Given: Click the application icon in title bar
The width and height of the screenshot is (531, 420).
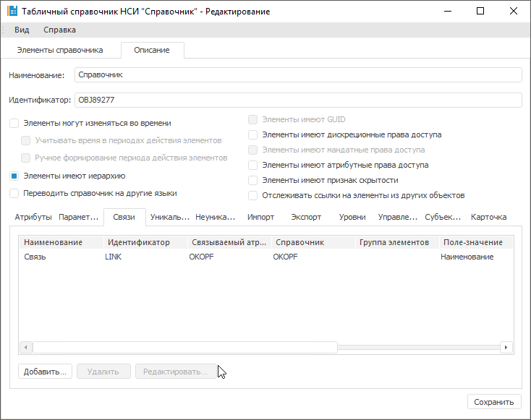Looking at the screenshot, I should click(x=12, y=12).
